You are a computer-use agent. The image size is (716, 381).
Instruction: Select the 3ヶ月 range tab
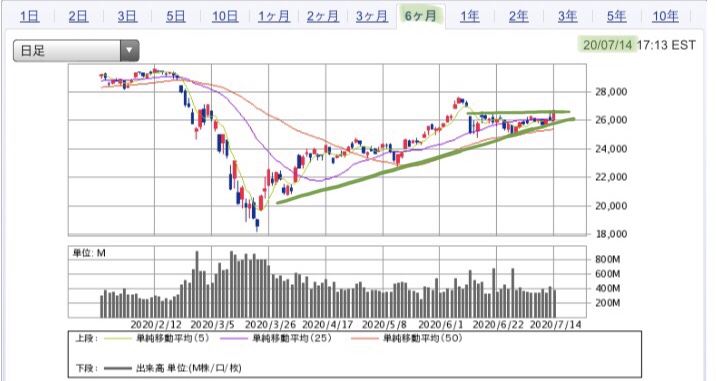click(x=372, y=16)
